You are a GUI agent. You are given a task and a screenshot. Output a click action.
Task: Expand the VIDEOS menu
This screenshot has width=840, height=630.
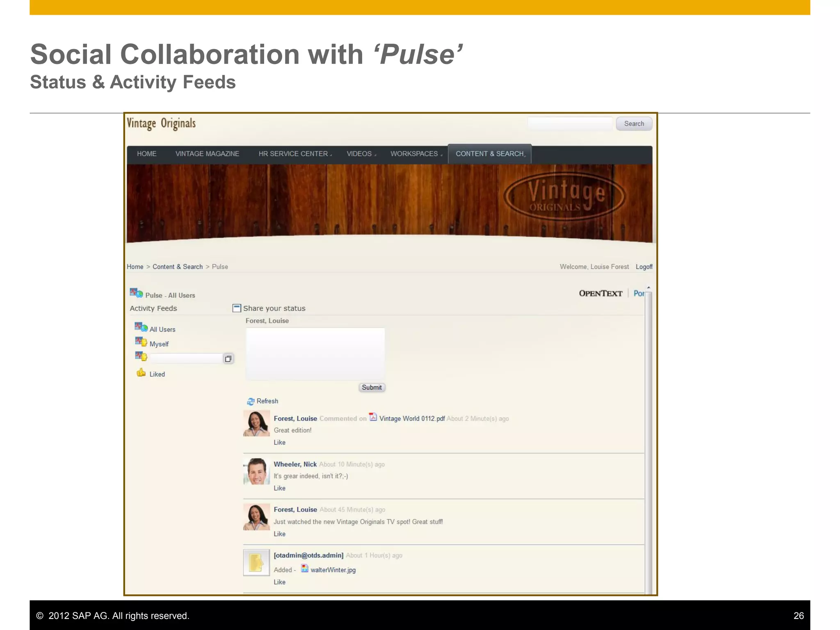coord(361,154)
